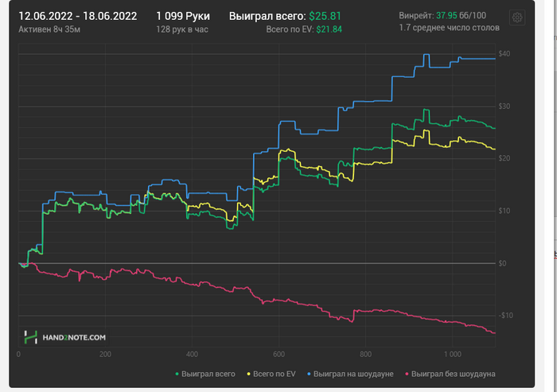Click the EV total value $21.84

329,29
